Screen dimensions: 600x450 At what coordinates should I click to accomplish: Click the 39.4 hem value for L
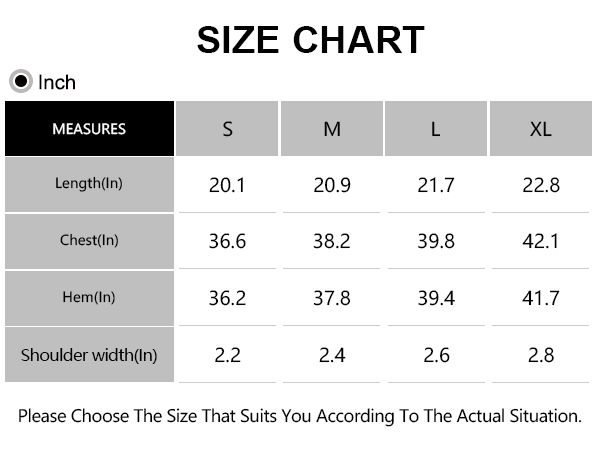point(436,298)
